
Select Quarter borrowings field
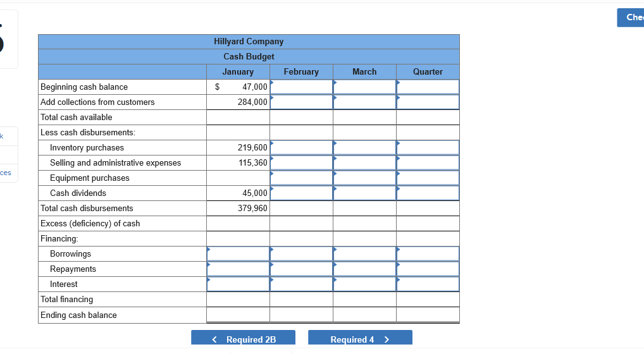tap(428, 254)
